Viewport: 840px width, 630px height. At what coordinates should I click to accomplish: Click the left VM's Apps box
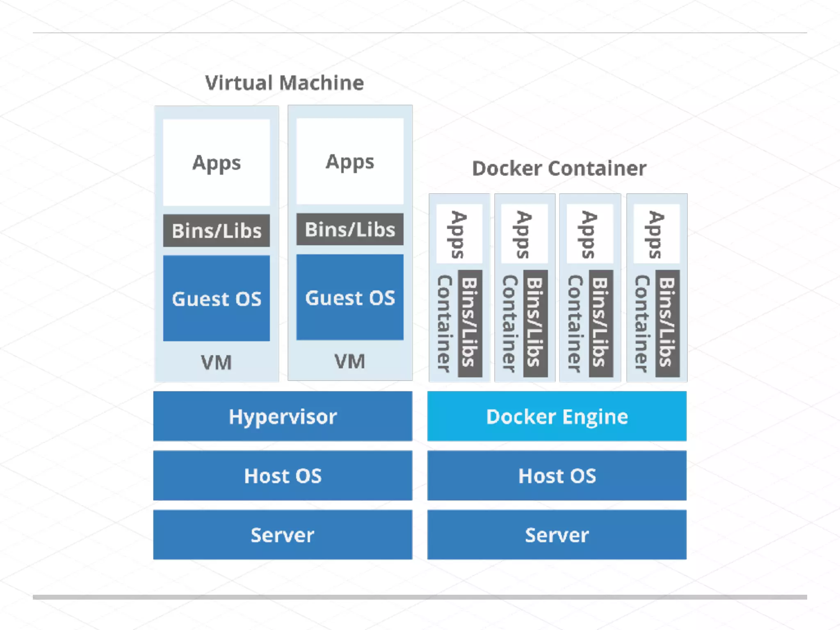[x=217, y=163]
